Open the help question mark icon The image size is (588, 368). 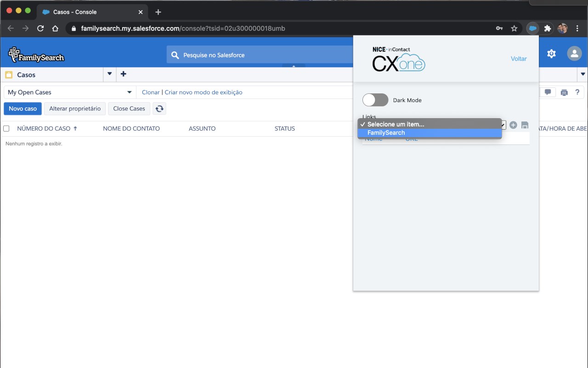tap(577, 92)
